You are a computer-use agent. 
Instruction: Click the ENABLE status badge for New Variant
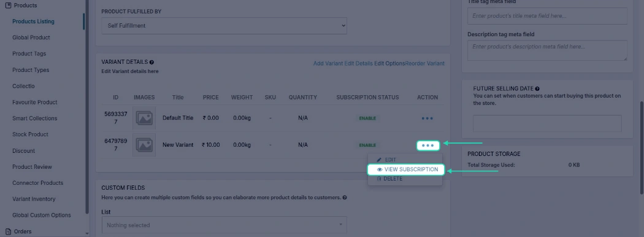367,146
